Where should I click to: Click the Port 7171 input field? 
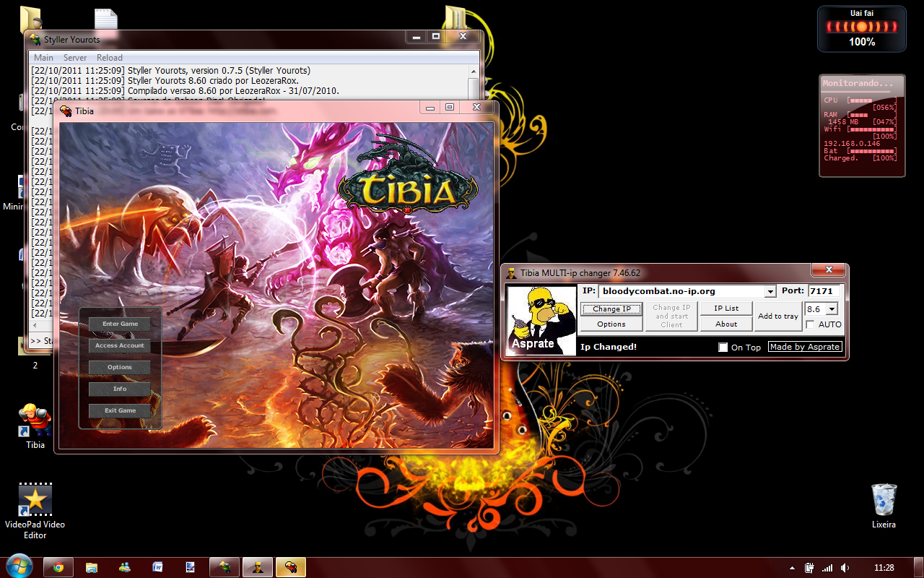click(824, 291)
